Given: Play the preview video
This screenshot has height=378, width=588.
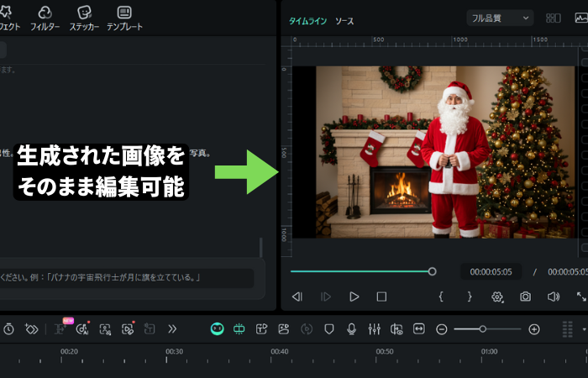Looking at the screenshot, I should tap(354, 297).
